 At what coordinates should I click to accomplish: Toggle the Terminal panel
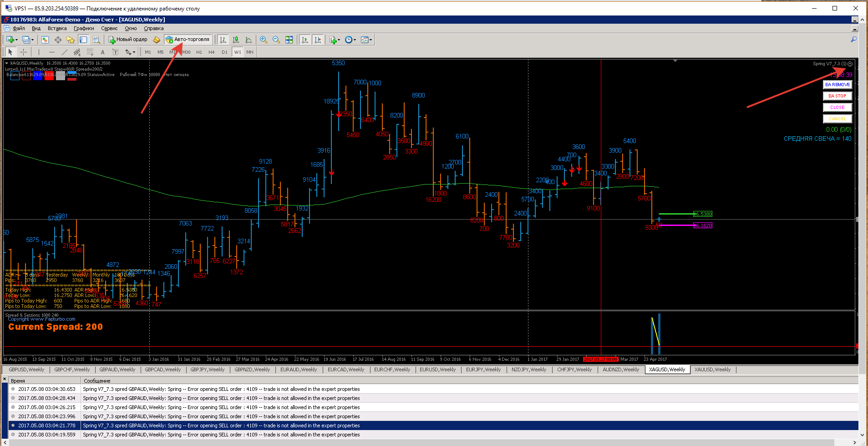pyautogui.click(x=83, y=40)
